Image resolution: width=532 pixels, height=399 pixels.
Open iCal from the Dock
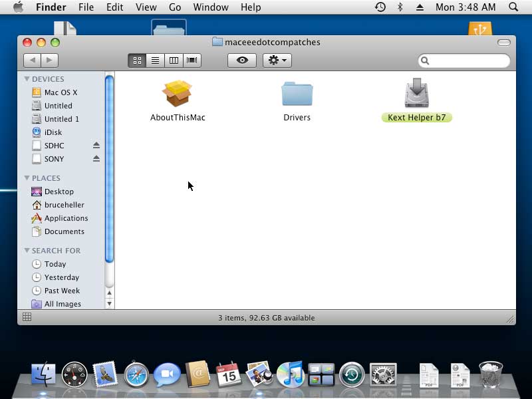229,374
